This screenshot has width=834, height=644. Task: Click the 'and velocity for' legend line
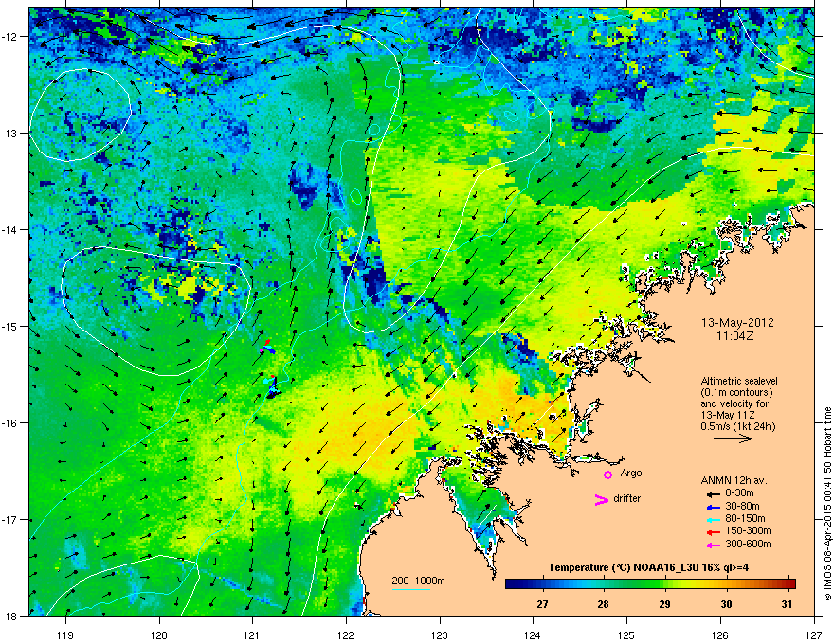(x=734, y=403)
